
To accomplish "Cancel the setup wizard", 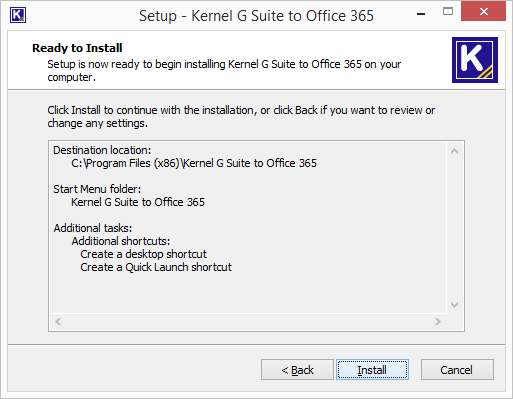I will [x=457, y=370].
